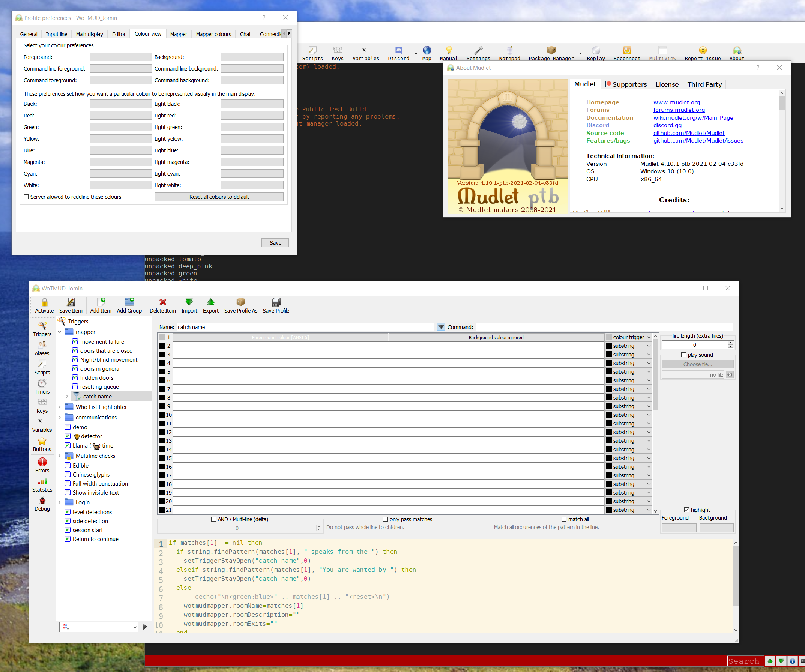Toggle the play sound checkbox

click(x=683, y=355)
